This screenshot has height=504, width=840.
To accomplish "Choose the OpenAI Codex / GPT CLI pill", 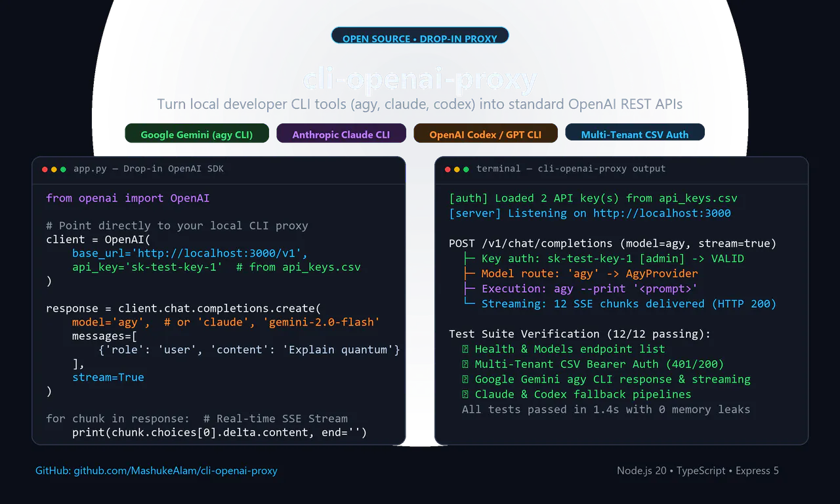I will coord(486,133).
